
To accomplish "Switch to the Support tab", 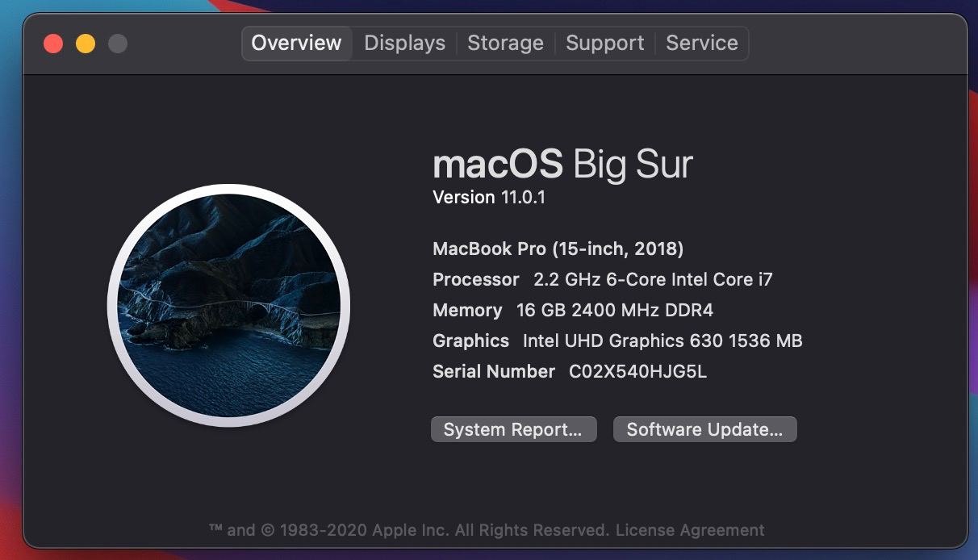I will point(605,43).
